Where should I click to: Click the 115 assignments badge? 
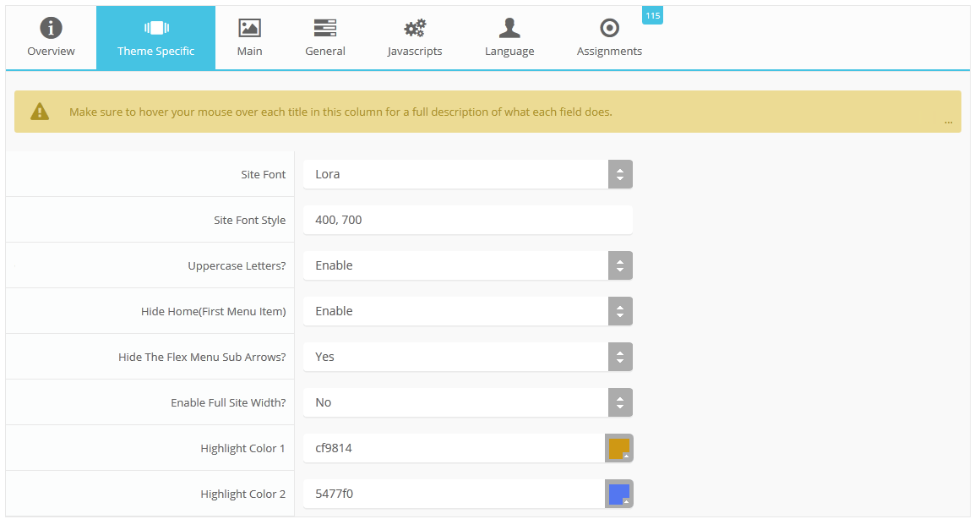click(652, 15)
